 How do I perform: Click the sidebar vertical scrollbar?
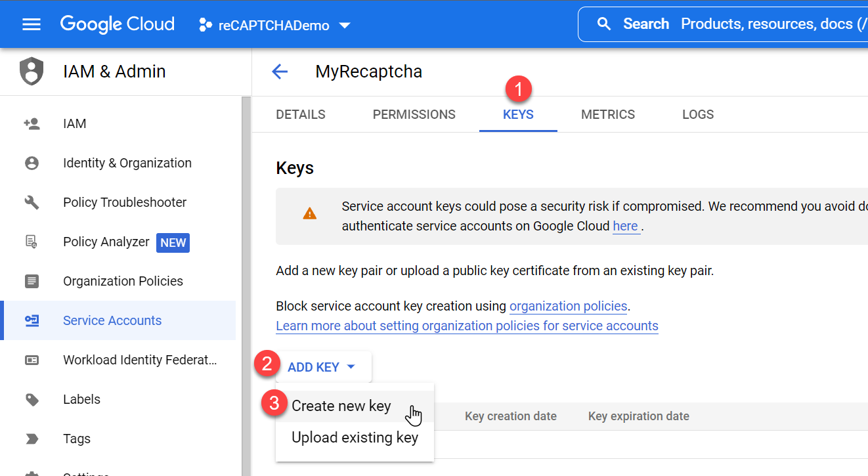click(x=247, y=286)
